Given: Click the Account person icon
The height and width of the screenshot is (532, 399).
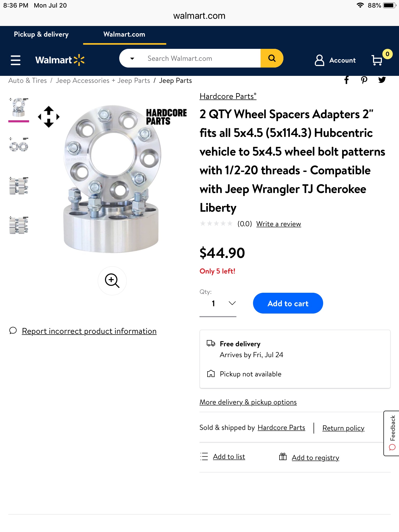Looking at the screenshot, I should (320, 60).
